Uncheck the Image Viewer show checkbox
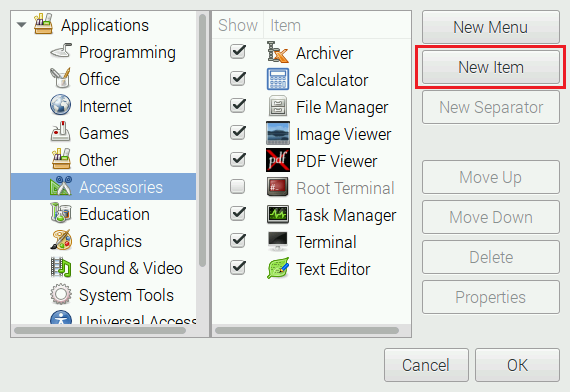This screenshot has width=570, height=392. coord(238,133)
